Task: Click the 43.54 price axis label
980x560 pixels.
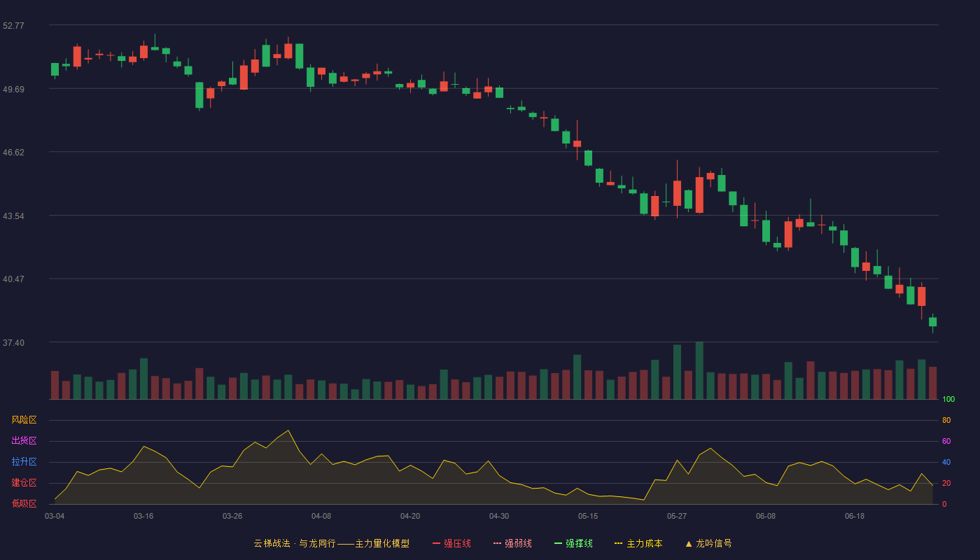Action: tap(13, 216)
